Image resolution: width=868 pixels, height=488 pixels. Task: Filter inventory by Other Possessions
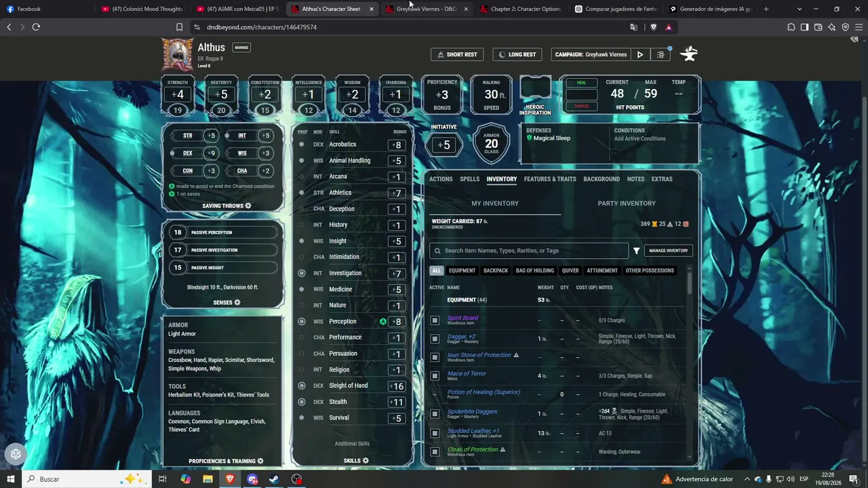[x=650, y=270]
